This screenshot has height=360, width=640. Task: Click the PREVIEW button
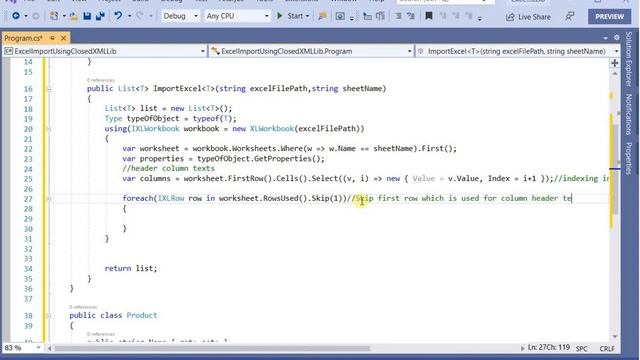(x=609, y=17)
